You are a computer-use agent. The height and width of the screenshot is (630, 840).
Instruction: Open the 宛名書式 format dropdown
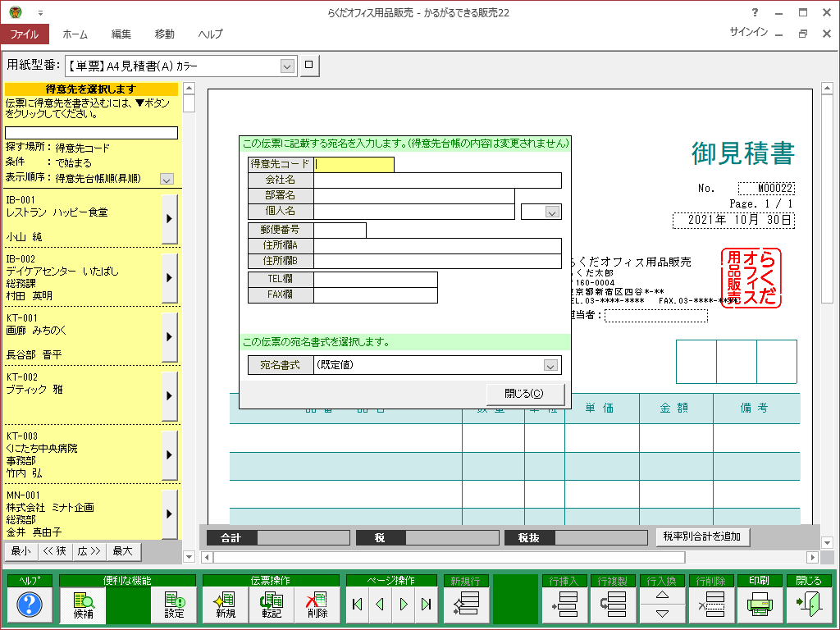(x=550, y=365)
